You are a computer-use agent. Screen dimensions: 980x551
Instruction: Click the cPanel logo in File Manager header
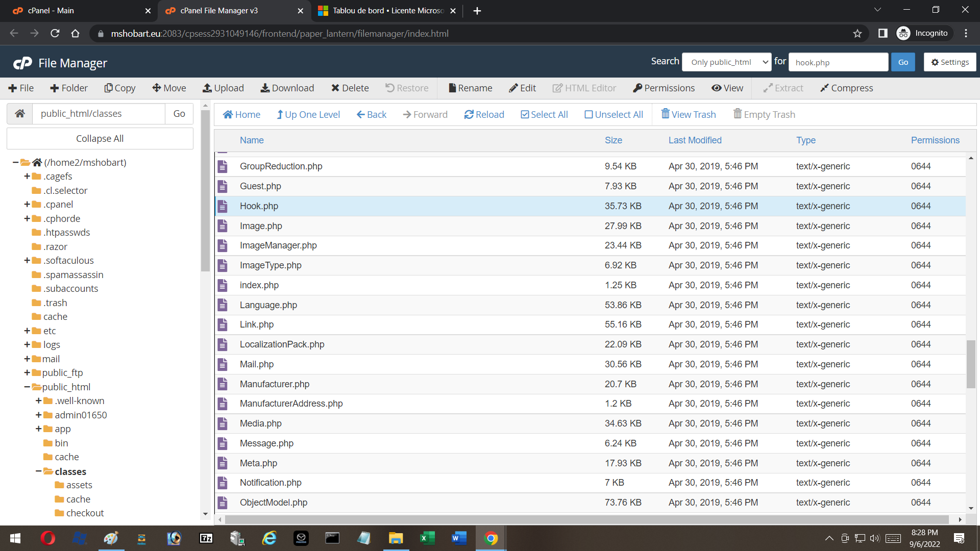coord(22,63)
